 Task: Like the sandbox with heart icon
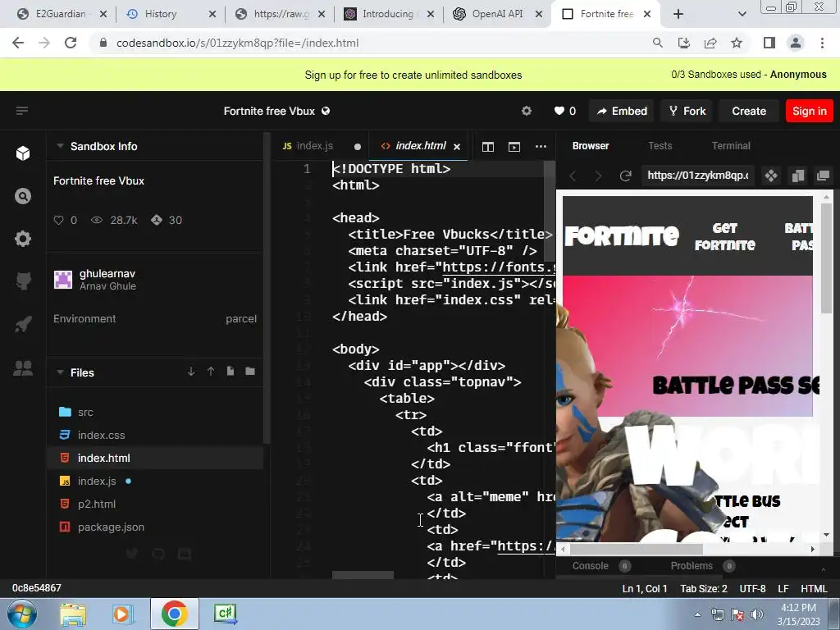click(x=559, y=111)
